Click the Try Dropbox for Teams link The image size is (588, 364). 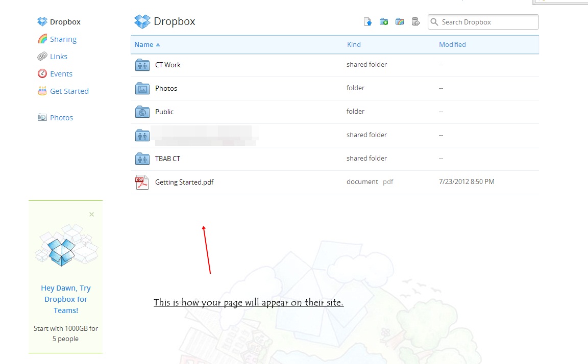coord(66,299)
